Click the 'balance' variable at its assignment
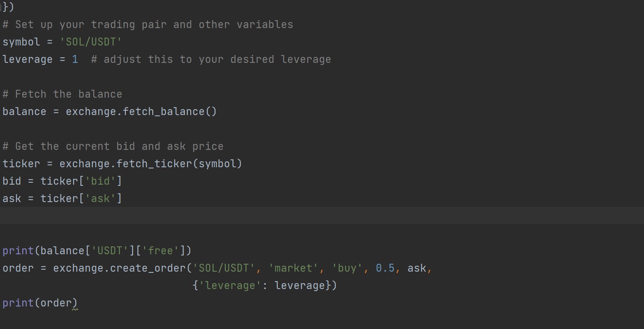644x329 pixels. tap(25, 112)
